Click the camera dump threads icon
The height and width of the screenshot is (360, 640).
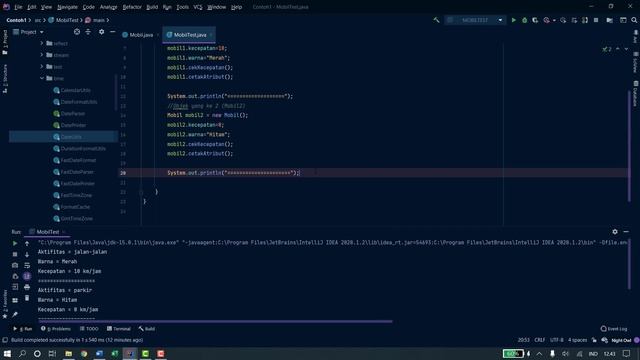click(x=15, y=265)
